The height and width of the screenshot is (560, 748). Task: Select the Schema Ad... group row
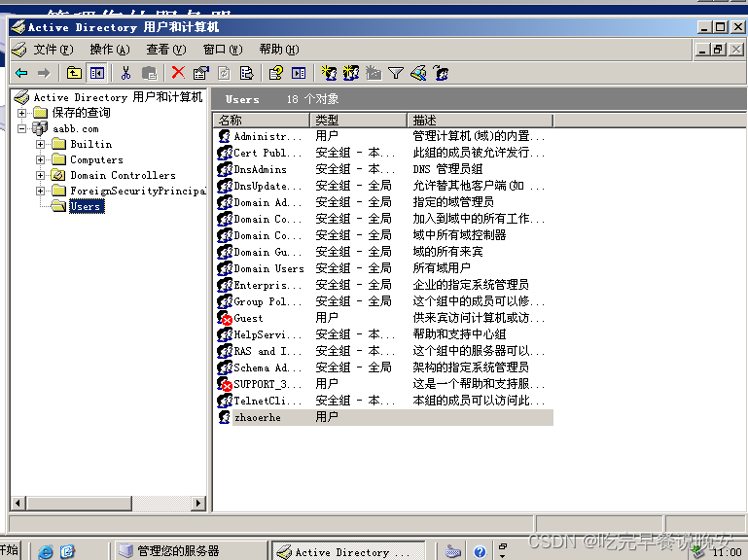coord(383,367)
